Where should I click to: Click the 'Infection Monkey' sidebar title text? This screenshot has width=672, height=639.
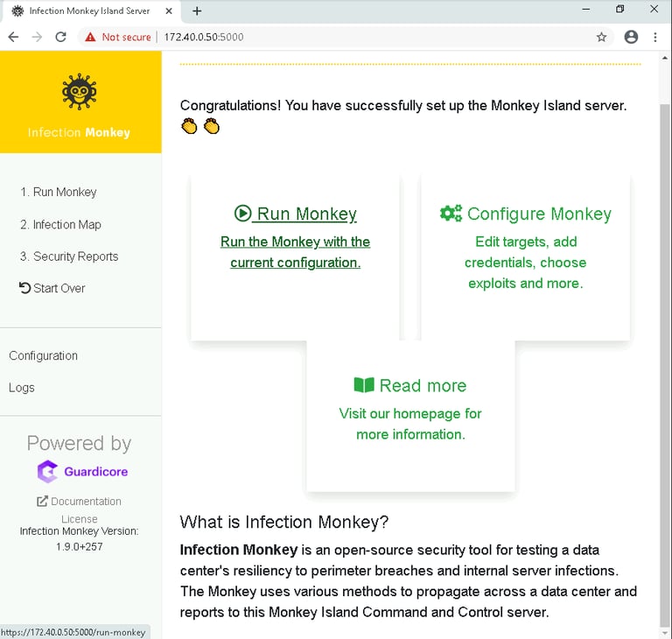pyautogui.click(x=80, y=132)
